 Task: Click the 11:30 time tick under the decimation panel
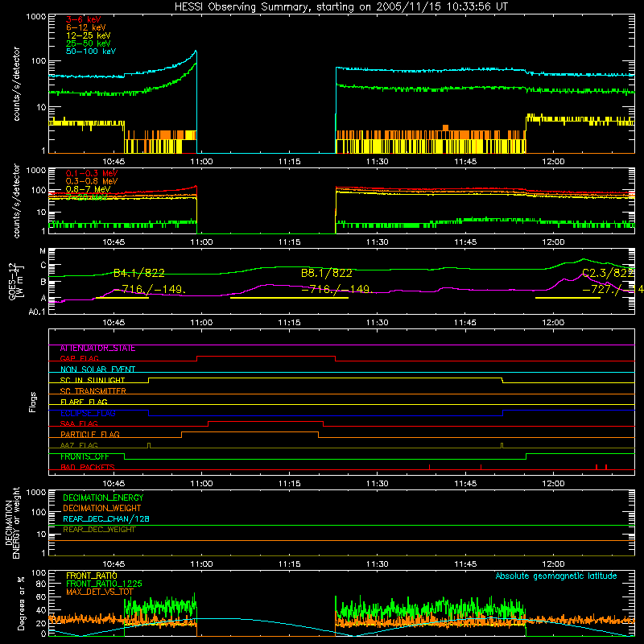pyautogui.click(x=377, y=564)
